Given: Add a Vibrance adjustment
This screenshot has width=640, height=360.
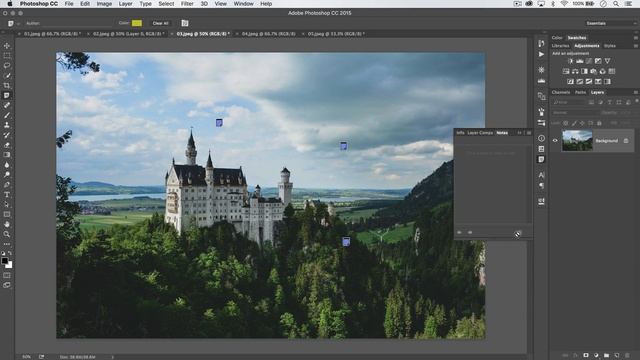Looking at the screenshot, I should point(607,61).
